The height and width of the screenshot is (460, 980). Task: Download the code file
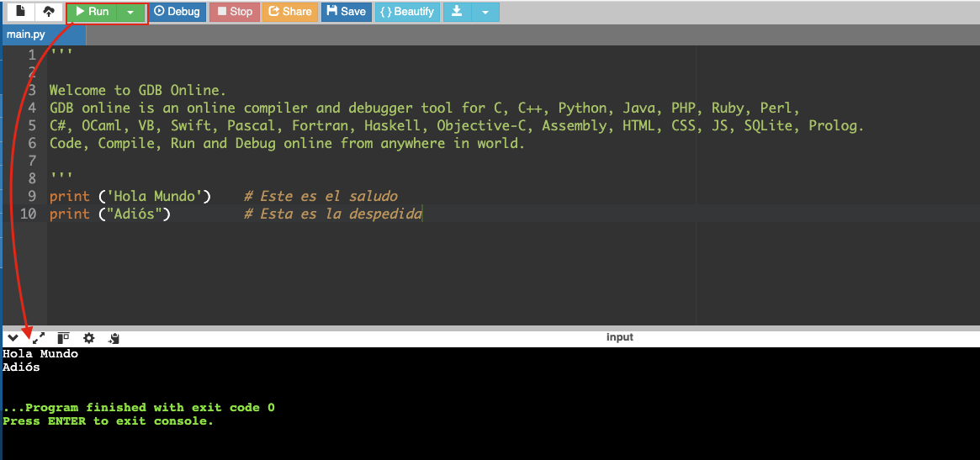(457, 12)
